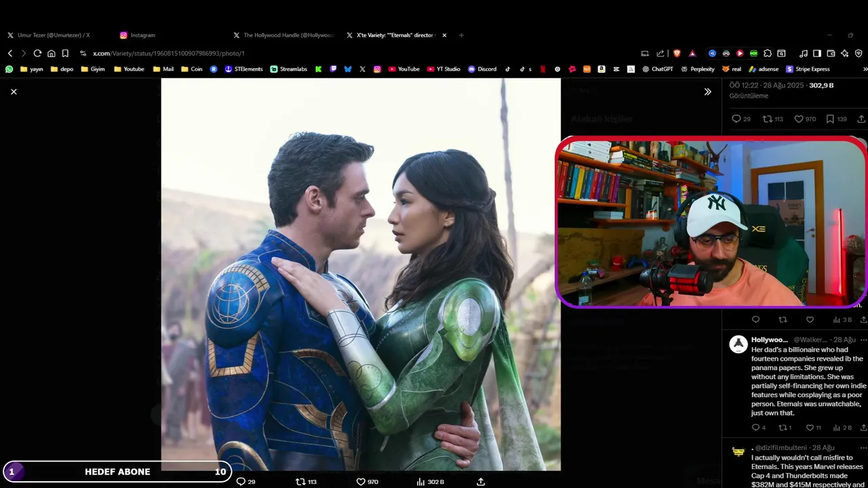Close the Variety Eternals tab
The height and width of the screenshot is (488, 868).
coord(444,35)
